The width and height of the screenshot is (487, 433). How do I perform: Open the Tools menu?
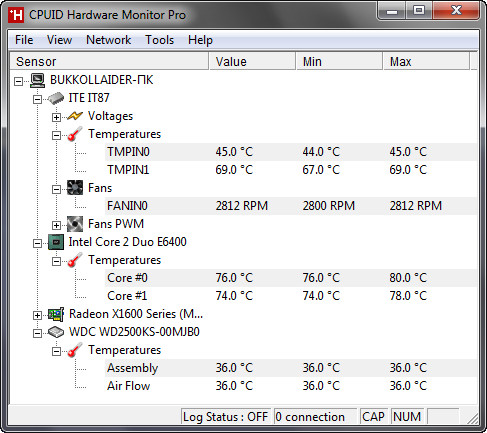pyautogui.click(x=160, y=40)
